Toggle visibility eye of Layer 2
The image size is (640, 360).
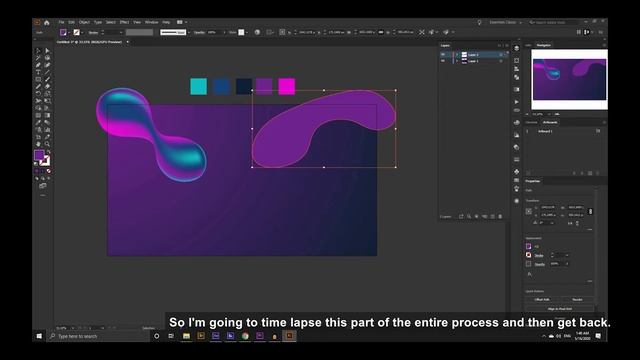(x=443, y=55)
